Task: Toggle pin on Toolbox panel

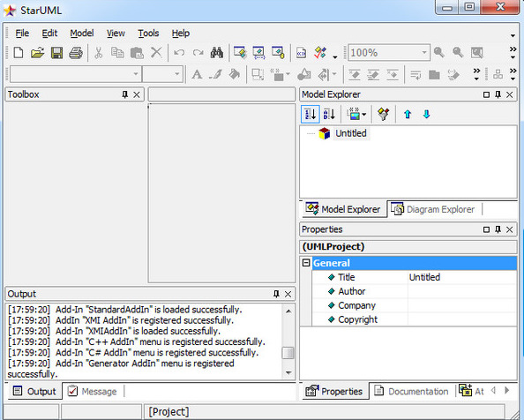Action: [x=125, y=94]
